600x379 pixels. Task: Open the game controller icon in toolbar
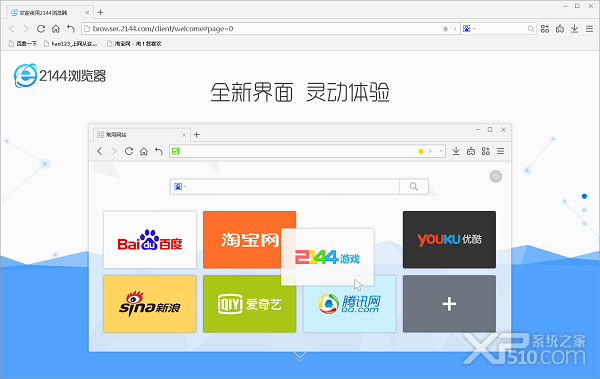(560, 29)
